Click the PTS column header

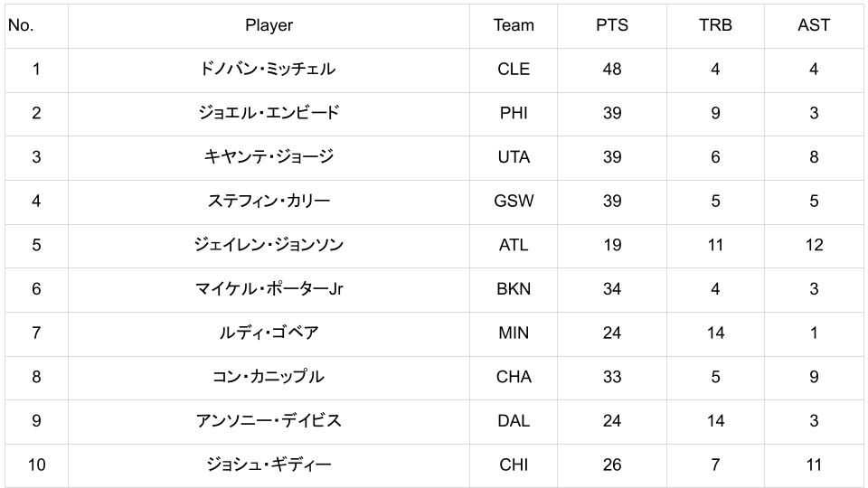click(x=612, y=25)
